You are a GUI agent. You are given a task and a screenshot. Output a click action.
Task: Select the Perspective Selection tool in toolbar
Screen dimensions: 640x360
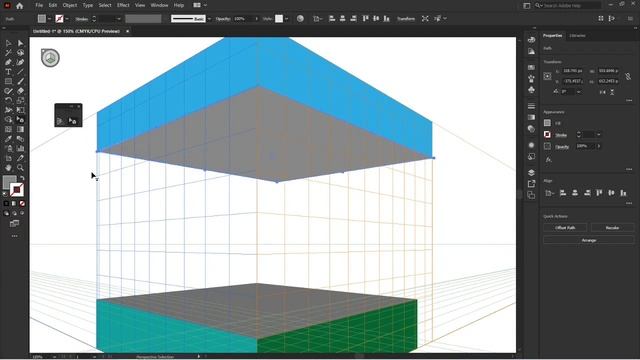[x=20, y=119]
